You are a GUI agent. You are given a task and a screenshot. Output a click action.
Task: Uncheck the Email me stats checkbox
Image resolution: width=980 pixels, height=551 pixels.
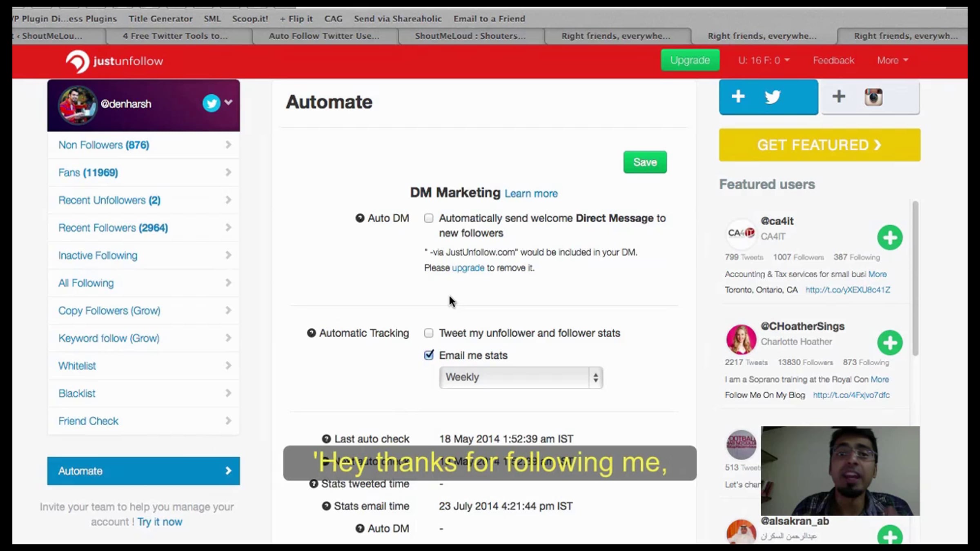pos(429,355)
